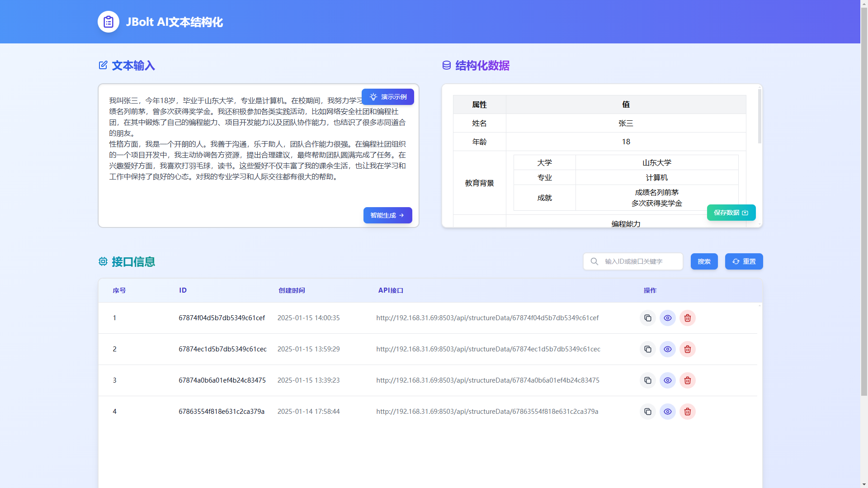The image size is (868, 488).
Task: Load the 演示示例 demo text
Action: tap(388, 97)
